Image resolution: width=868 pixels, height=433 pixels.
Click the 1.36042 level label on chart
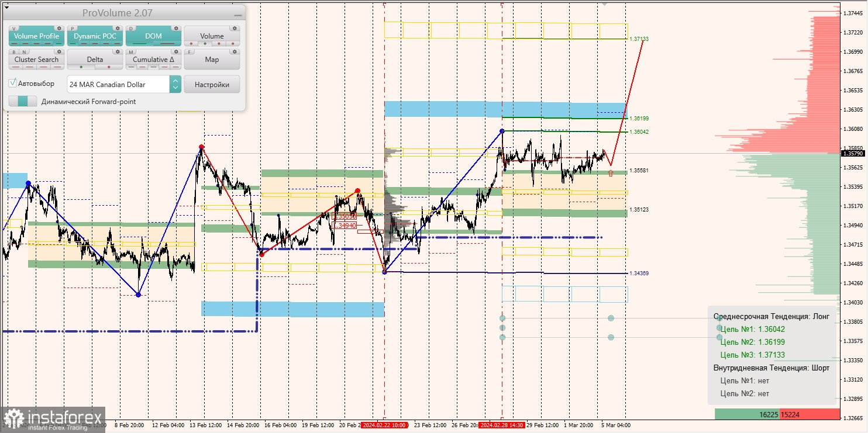[639, 132]
